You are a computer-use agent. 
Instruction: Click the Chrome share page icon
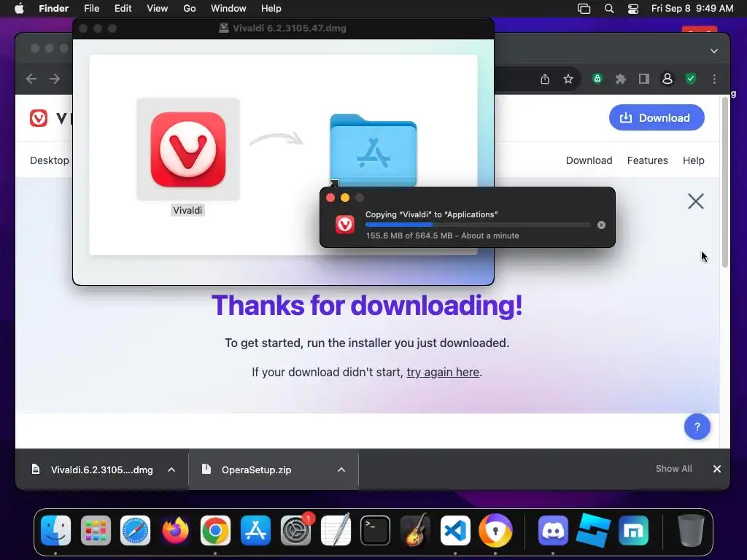tap(545, 79)
